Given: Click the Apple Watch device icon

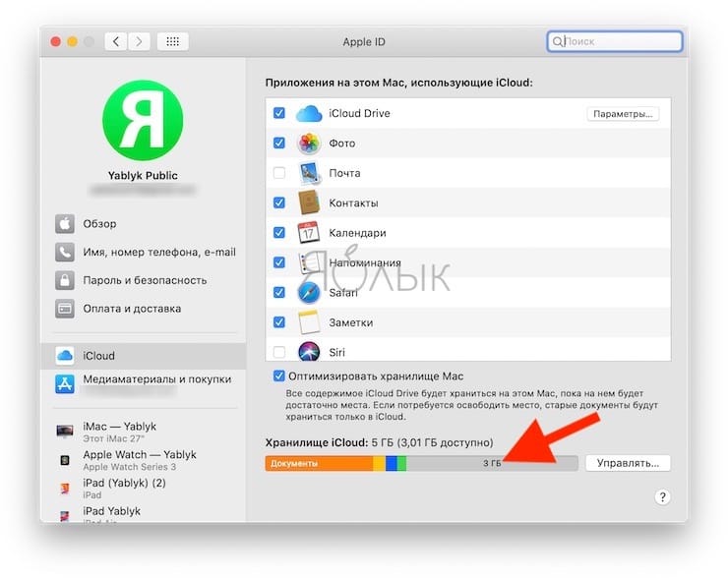Looking at the screenshot, I should [x=65, y=460].
